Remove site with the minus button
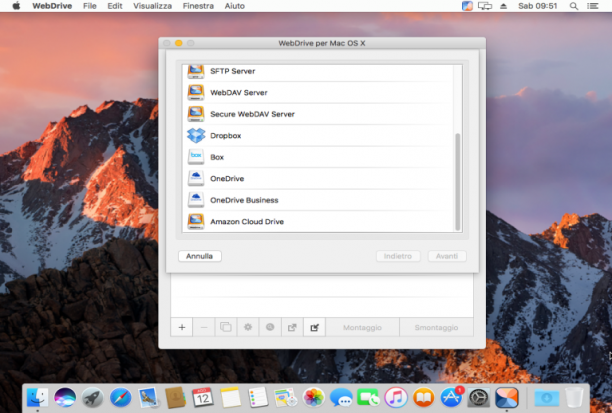 click(204, 327)
